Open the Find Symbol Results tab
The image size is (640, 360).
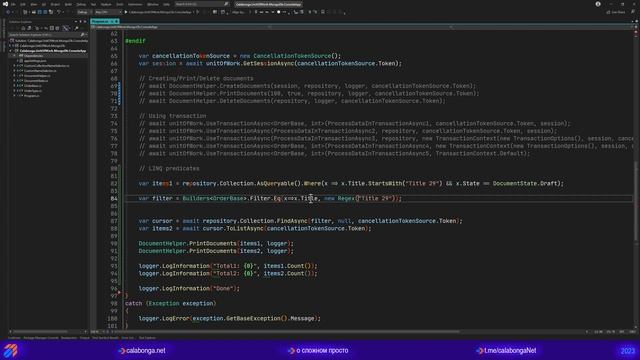coord(105,338)
